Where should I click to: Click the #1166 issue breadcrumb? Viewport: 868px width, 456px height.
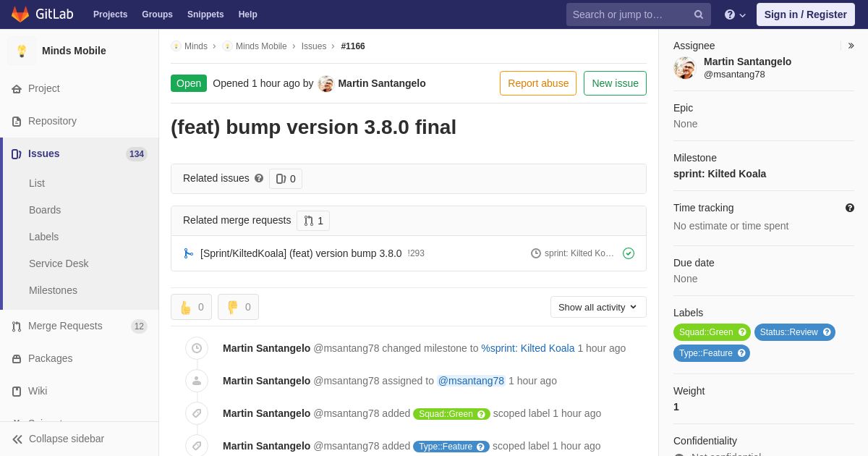click(353, 46)
